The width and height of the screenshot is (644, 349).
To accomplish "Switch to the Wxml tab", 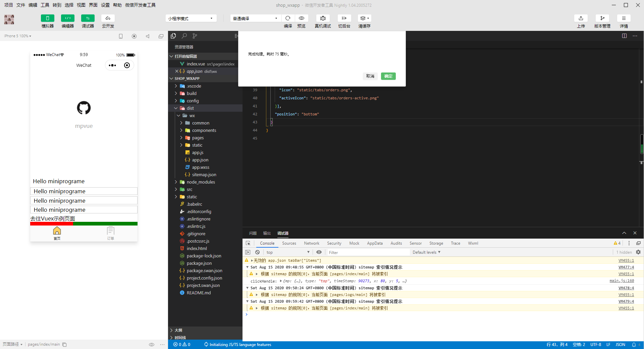I will point(473,243).
